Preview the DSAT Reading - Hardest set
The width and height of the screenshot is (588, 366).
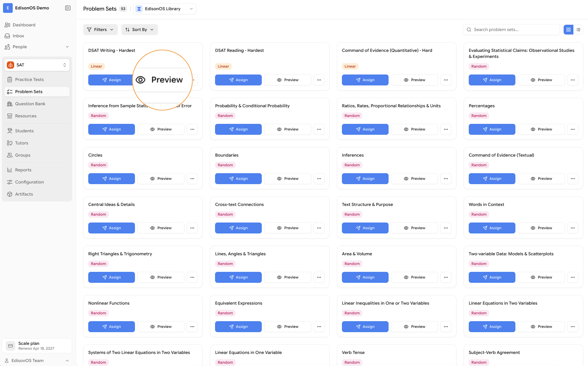tap(288, 80)
